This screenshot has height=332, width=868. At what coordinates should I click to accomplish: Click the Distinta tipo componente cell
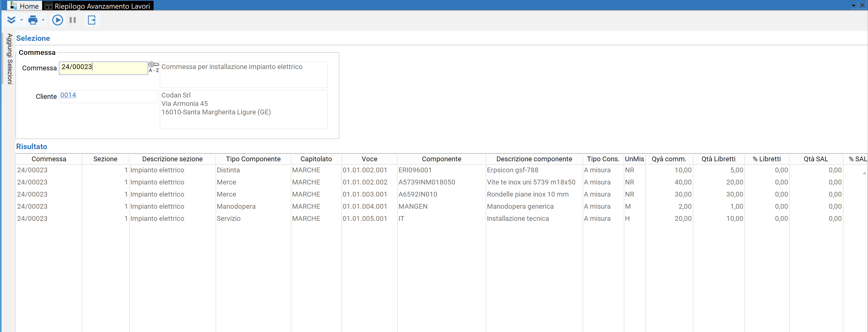tap(253, 170)
